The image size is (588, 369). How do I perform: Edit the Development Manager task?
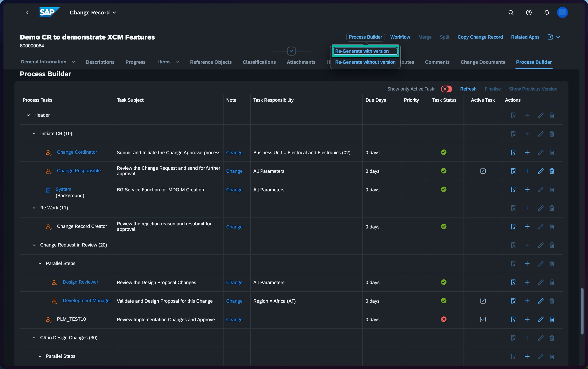tap(541, 301)
